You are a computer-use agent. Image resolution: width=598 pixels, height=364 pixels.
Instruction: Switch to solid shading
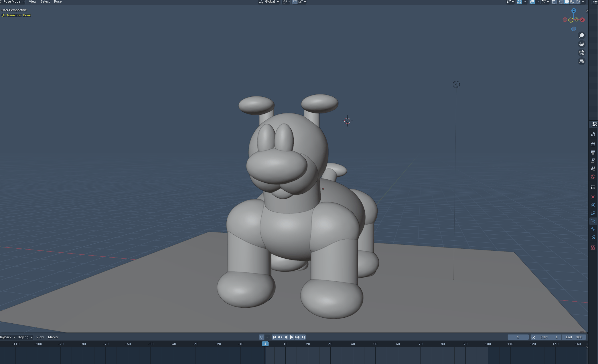(x=567, y=2)
